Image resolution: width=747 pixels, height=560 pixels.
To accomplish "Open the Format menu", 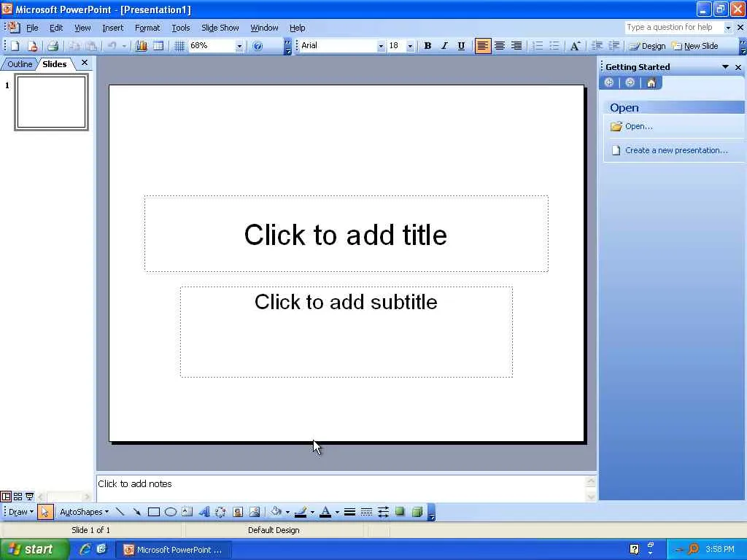I will click(147, 28).
